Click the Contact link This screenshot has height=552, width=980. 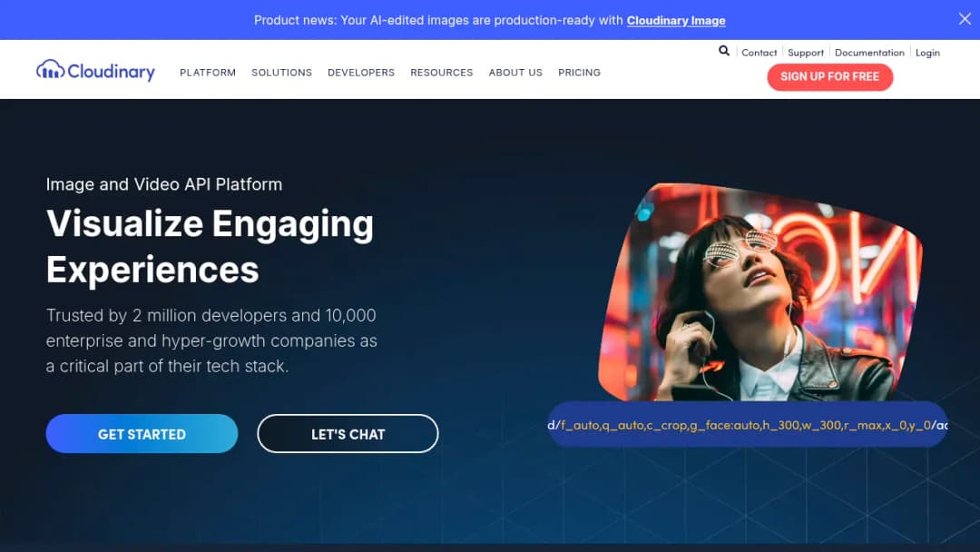pos(759,53)
